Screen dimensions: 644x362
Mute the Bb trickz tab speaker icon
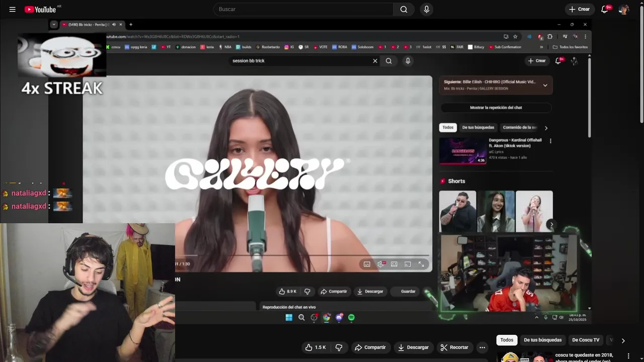[x=114, y=25]
